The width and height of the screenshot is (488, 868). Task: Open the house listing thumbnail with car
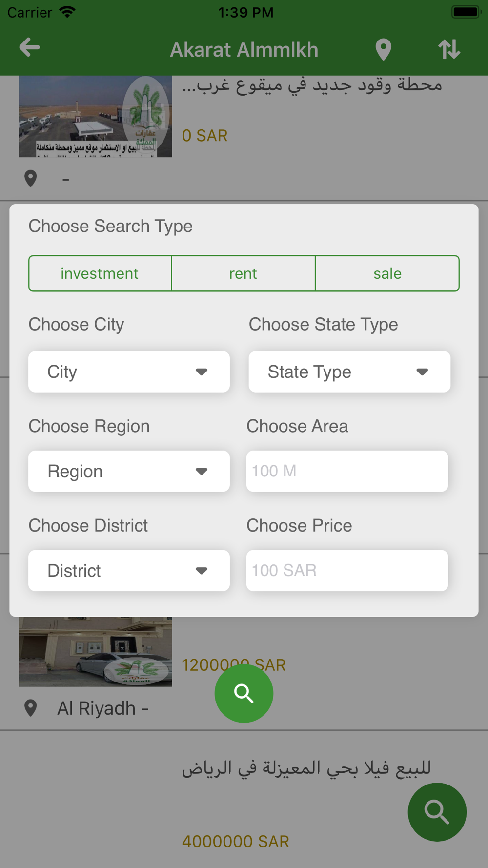[x=96, y=652]
